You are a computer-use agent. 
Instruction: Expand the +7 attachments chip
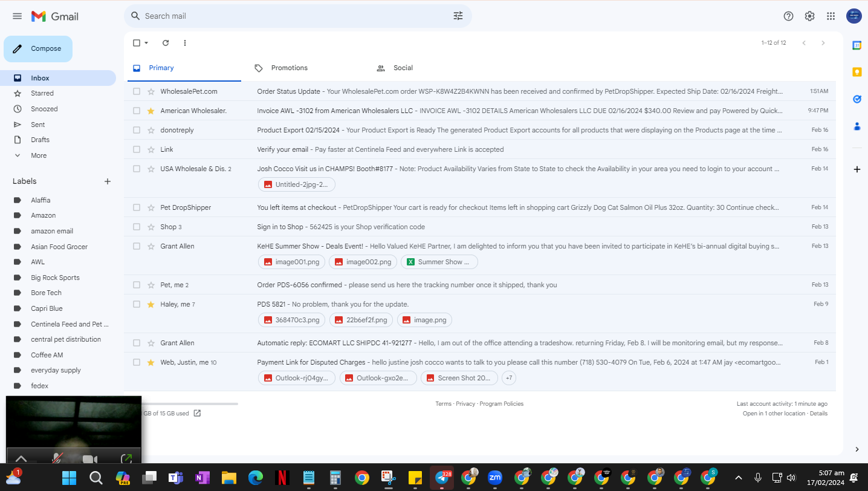[x=509, y=378]
